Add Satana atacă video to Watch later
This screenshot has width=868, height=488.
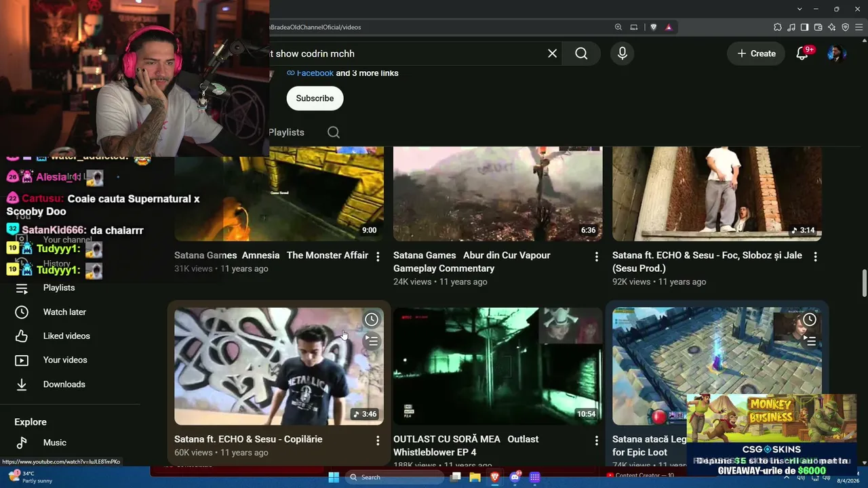tap(810, 319)
